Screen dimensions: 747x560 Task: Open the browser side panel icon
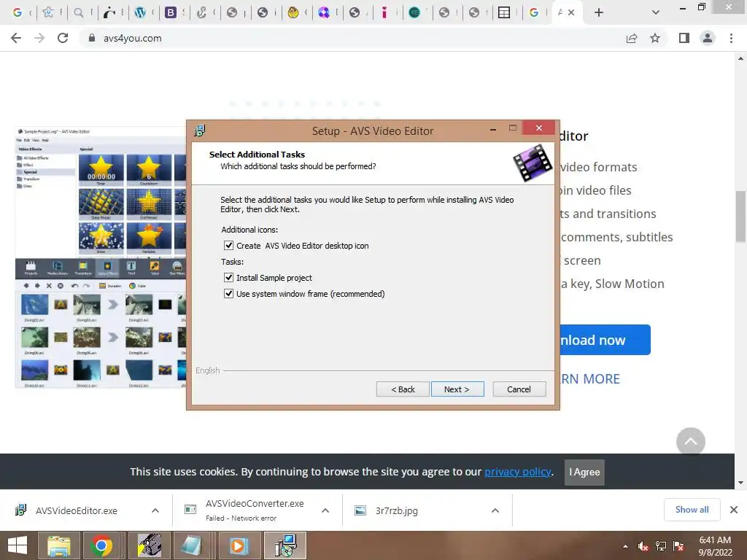(684, 38)
